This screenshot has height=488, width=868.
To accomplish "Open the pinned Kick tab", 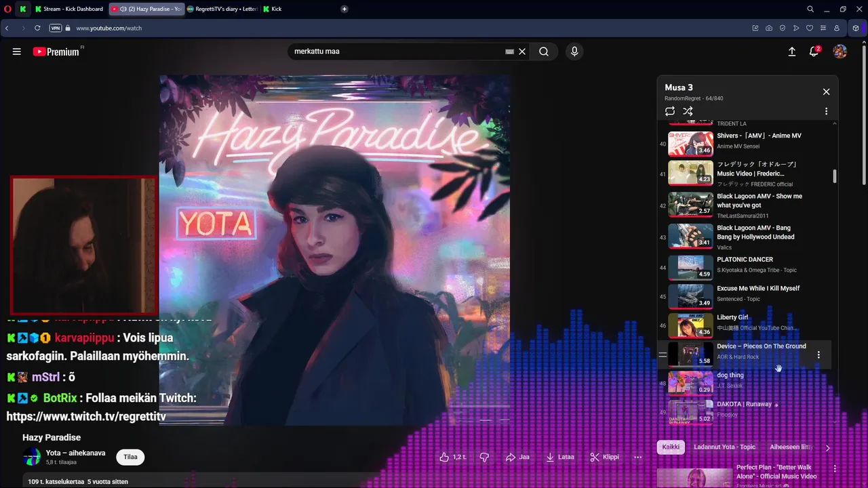I will tap(23, 9).
